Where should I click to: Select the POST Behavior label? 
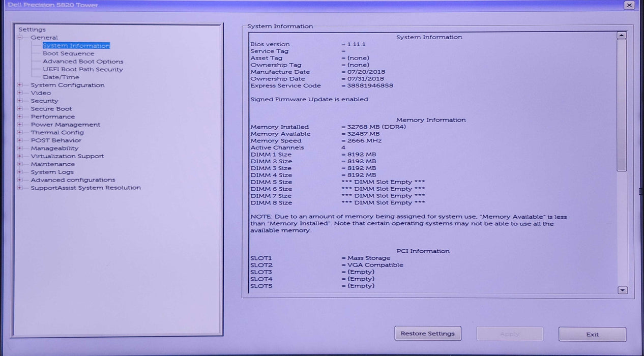click(x=56, y=140)
